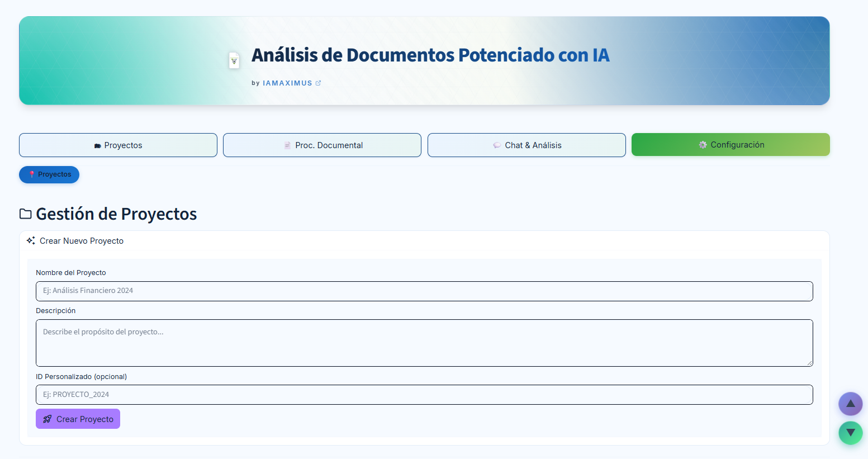The image size is (868, 459).
Task: Click the Crear Proyecto button
Action: pyautogui.click(x=78, y=419)
